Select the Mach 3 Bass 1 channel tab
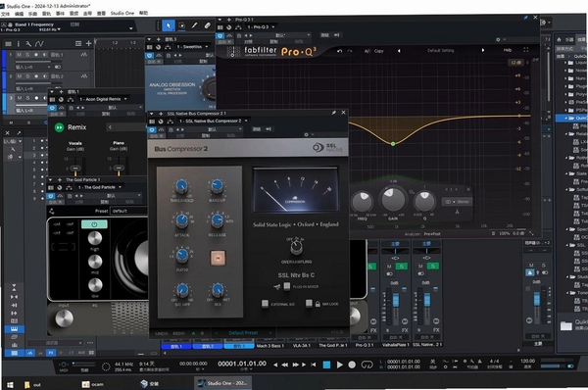Viewport: 588px width, 390px height. pos(270,345)
